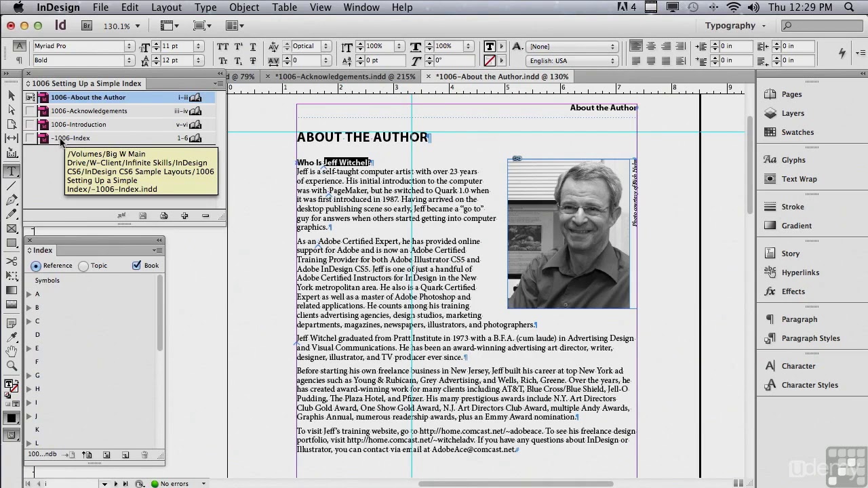The height and width of the screenshot is (488, 868).
Task: Open the Pages panel
Action: (791, 94)
